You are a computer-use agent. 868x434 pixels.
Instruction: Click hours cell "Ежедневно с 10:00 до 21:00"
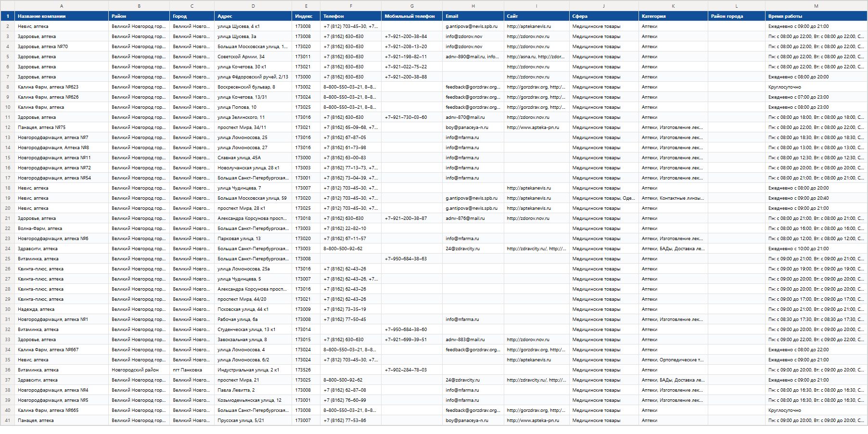tap(816, 249)
